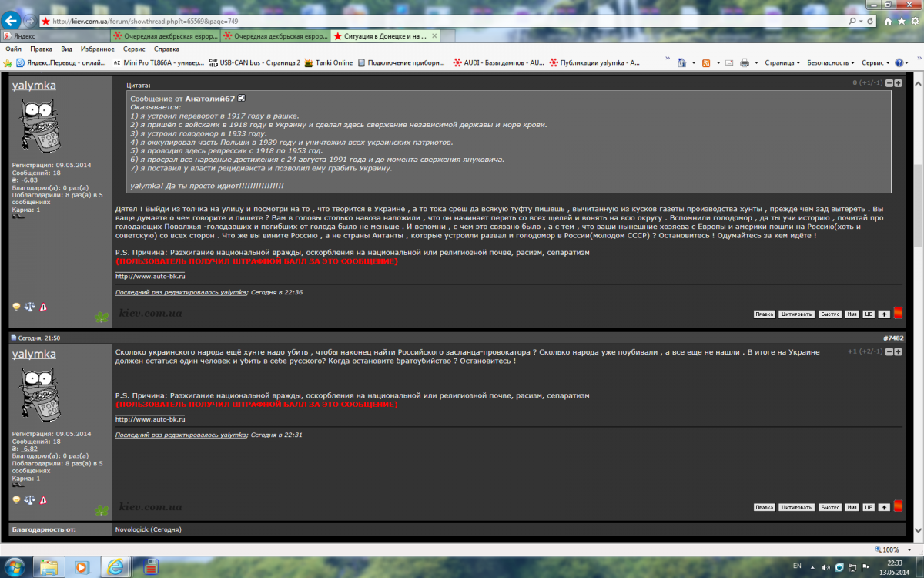Open Favorites star icon at top right
This screenshot has width=924, height=578.
pos(902,21)
